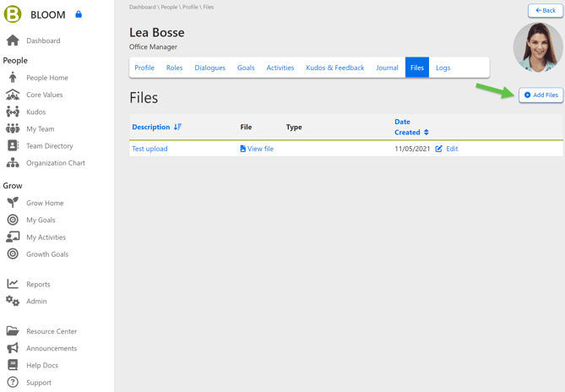565x392 pixels.
Task: Open Grow Home menu item
Action: click(x=45, y=203)
